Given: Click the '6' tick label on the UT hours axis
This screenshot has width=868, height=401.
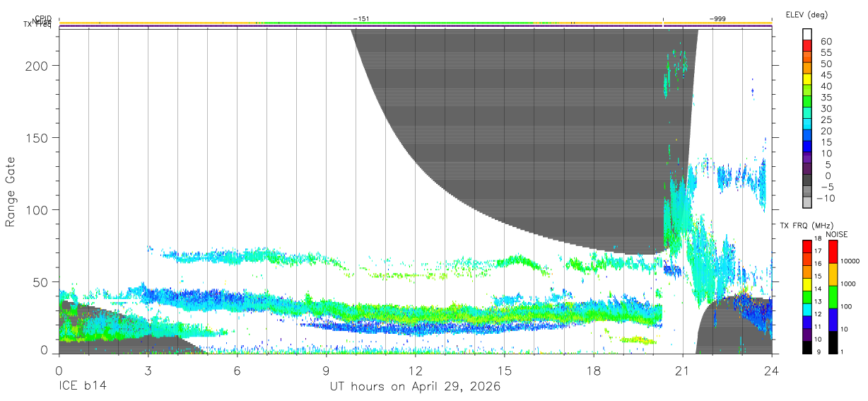Looking at the screenshot, I should point(237,371).
